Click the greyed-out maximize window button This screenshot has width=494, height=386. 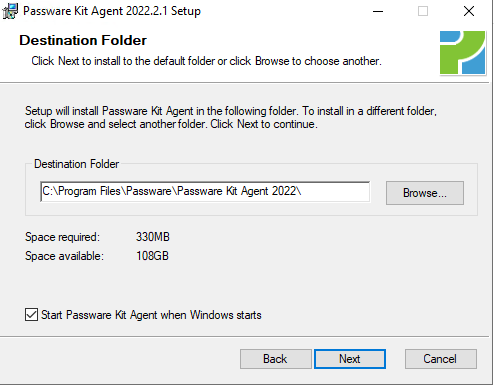tap(423, 11)
